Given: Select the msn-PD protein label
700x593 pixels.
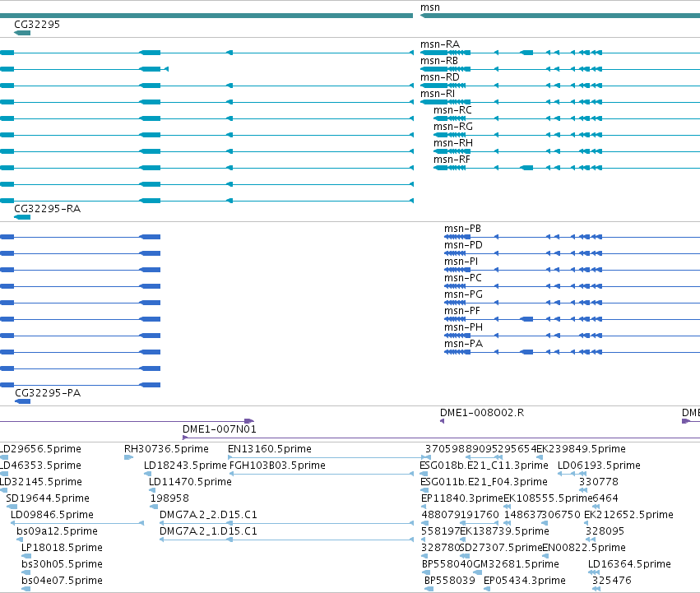Looking at the screenshot, I should pyautogui.click(x=463, y=245).
